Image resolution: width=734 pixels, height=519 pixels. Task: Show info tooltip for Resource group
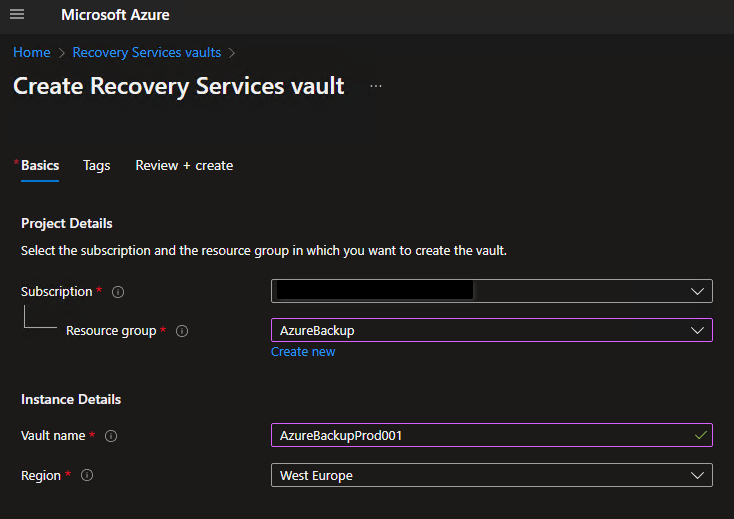[182, 331]
